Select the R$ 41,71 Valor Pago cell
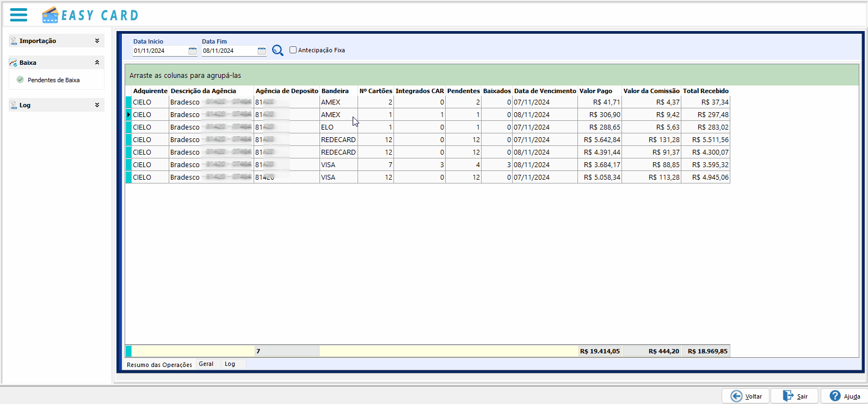 [x=600, y=102]
